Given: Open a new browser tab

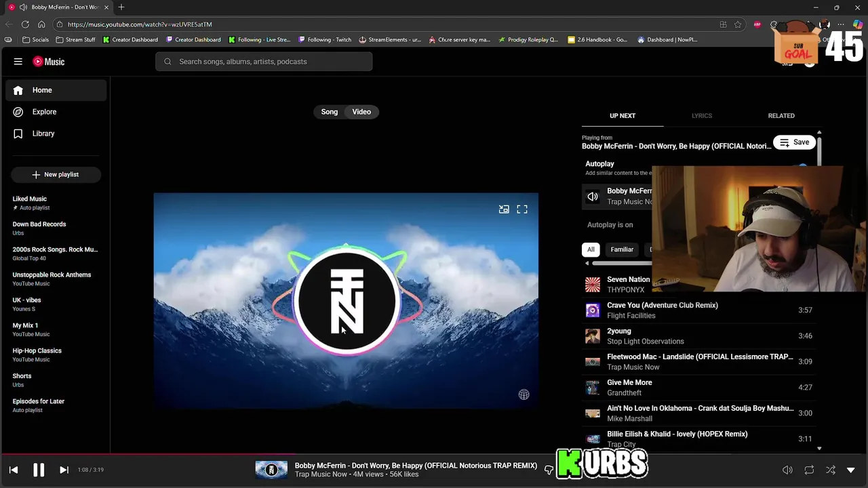Looking at the screenshot, I should [121, 7].
